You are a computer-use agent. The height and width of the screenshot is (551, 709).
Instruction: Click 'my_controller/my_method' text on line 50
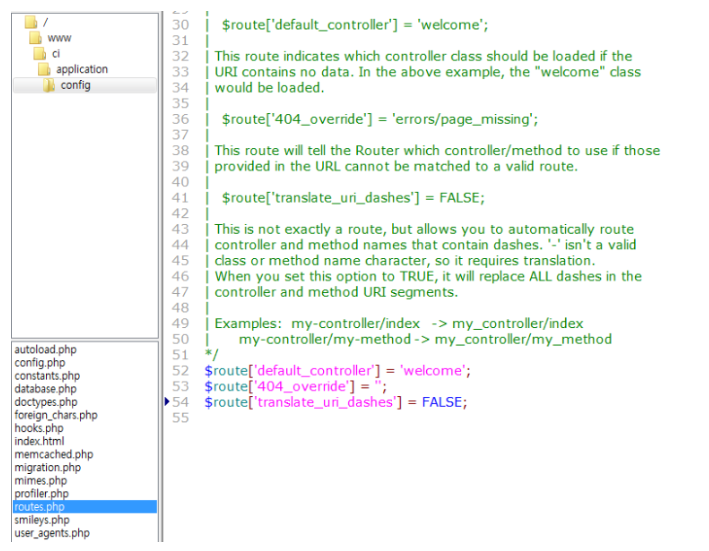pos(523,339)
